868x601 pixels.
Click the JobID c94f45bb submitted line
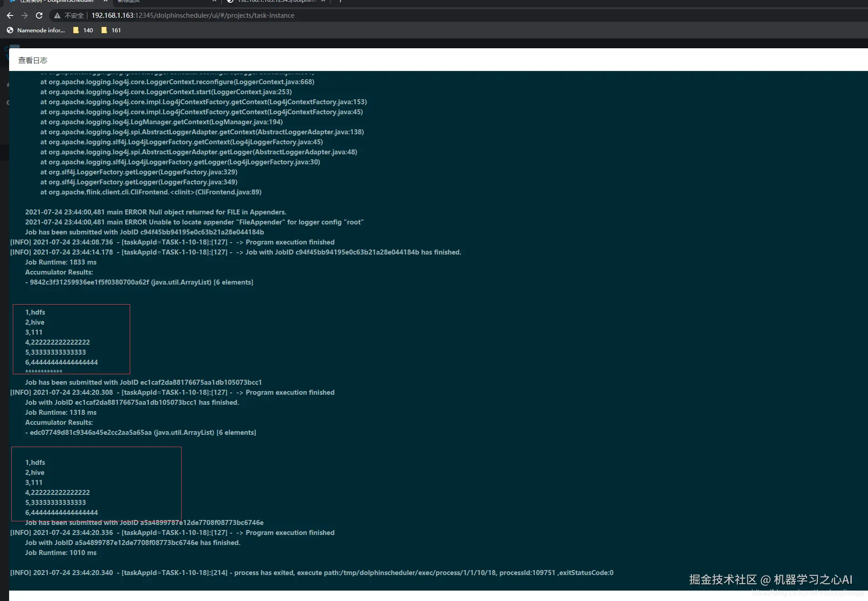click(x=145, y=232)
